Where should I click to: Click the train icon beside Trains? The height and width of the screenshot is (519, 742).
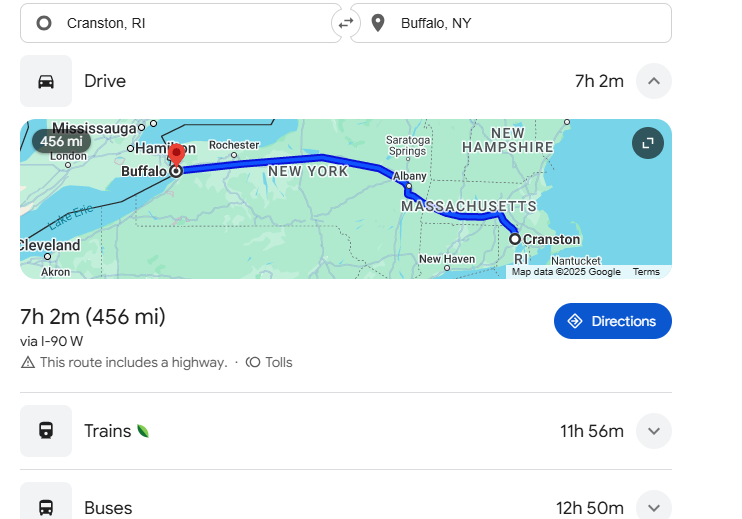(46, 431)
